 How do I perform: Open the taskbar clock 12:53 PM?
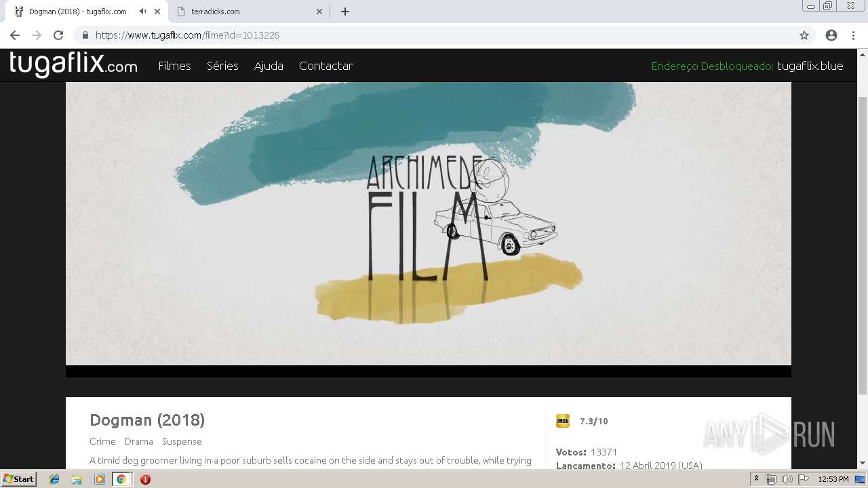click(833, 479)
